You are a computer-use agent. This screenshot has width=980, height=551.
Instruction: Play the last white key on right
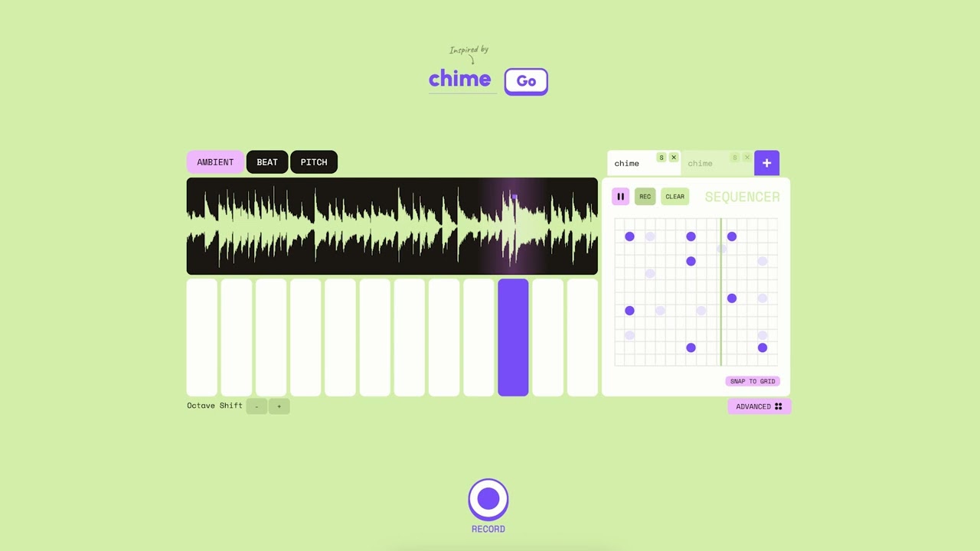click(x=583, y=337)
